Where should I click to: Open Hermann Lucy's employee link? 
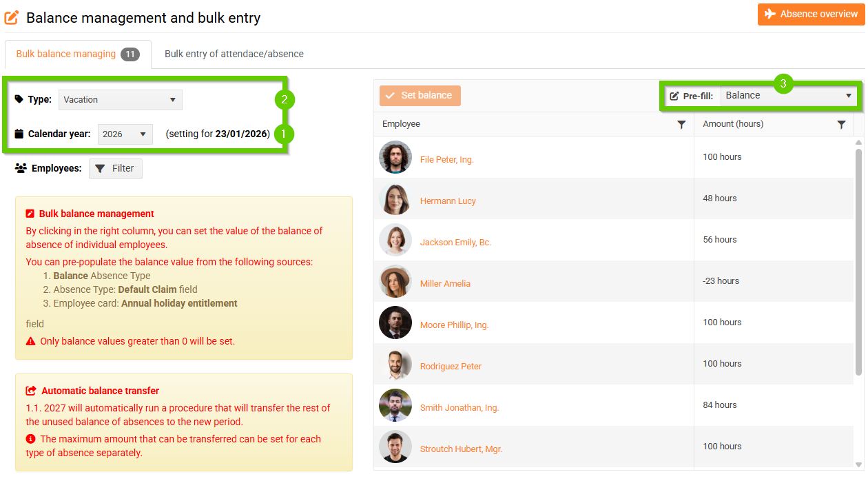(x=448, y=201)
